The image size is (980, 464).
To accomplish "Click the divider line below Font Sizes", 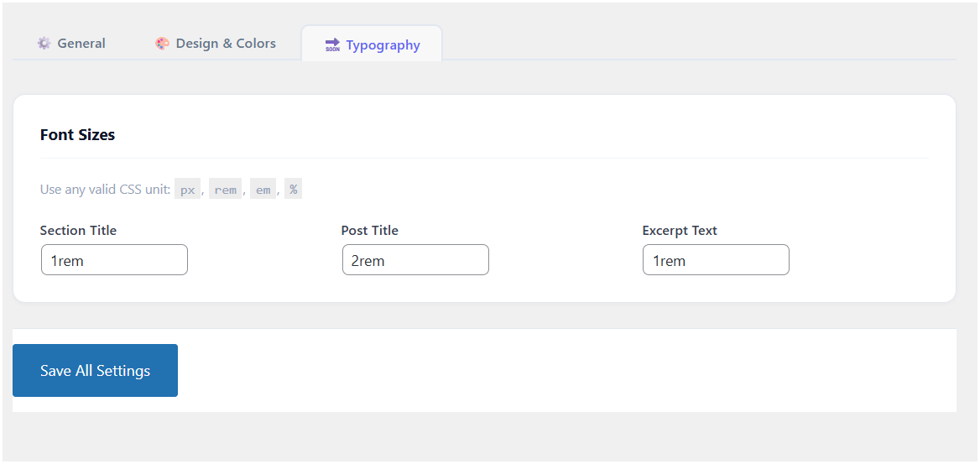I will tap(484, 158).
